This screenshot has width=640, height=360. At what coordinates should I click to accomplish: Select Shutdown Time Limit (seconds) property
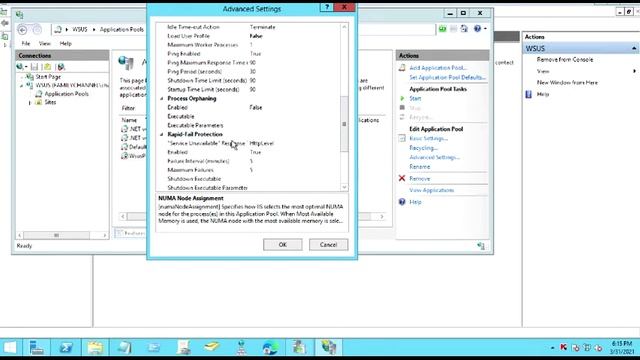click(249, 80)
